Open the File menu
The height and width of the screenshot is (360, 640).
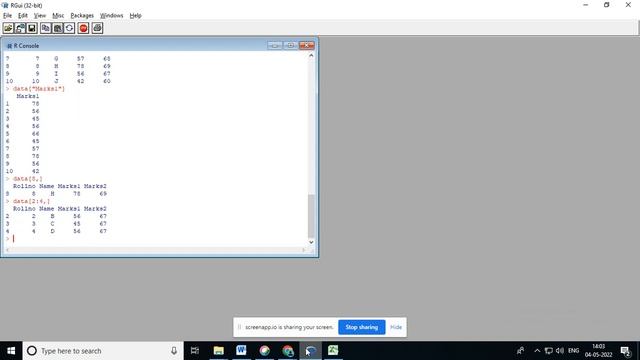tap(7, 16)
